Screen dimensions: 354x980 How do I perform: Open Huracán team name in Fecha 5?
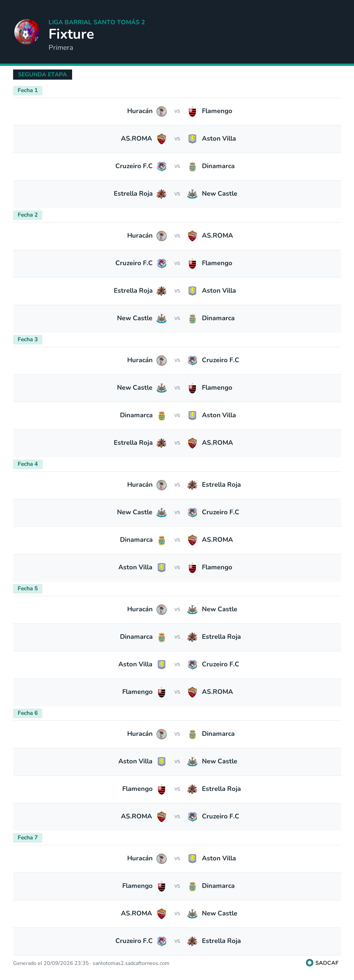click(140, 609)
